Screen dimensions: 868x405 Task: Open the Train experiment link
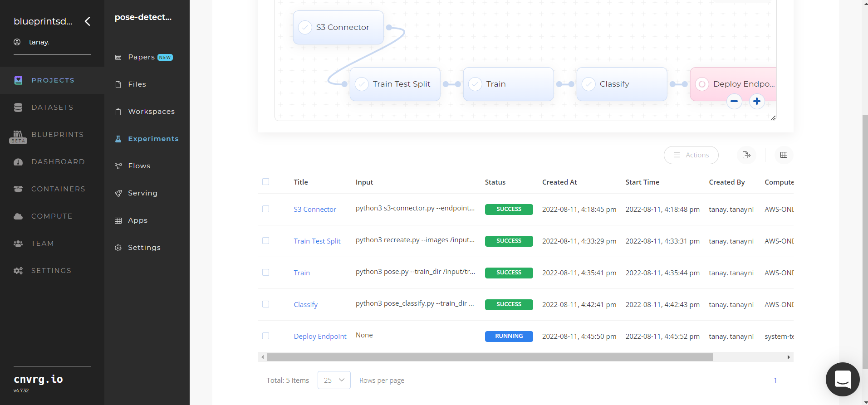tap(302, 273)
